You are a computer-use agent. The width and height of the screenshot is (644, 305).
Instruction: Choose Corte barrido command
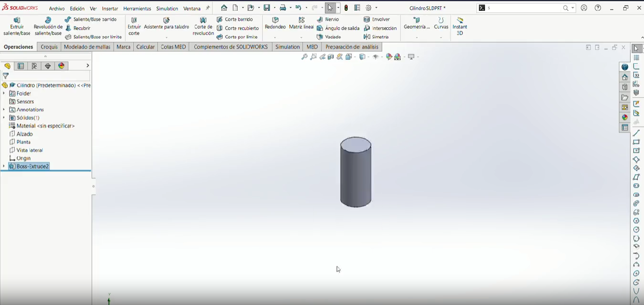[235, 20]
